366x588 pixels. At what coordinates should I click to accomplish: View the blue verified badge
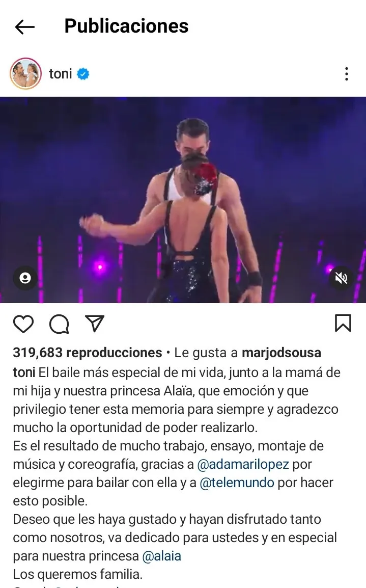[x=83, y=74]
